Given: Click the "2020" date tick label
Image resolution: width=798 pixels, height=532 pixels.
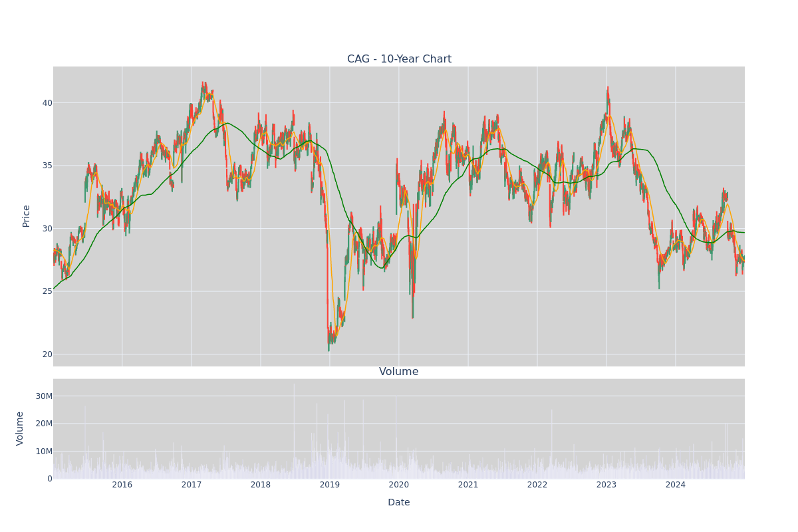Looking at the screenshot, I should pos(399,485).
